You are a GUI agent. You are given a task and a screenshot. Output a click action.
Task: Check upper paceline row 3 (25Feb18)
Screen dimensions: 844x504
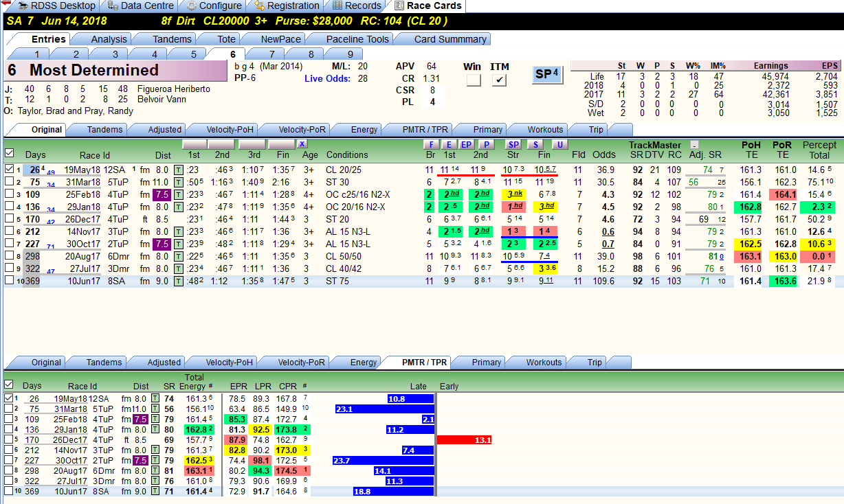(x=9, y=194)
